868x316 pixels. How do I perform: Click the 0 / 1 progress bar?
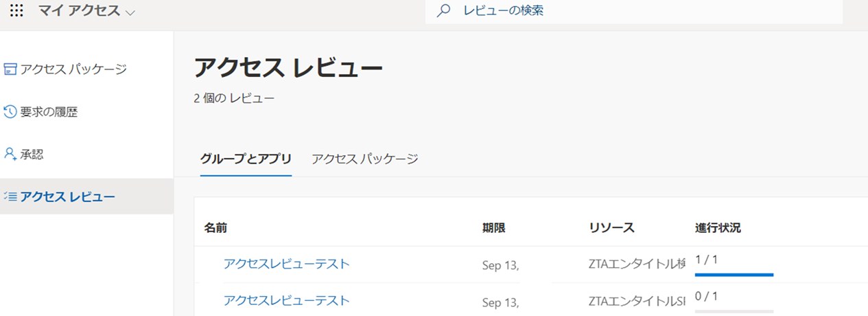(734, 311)
